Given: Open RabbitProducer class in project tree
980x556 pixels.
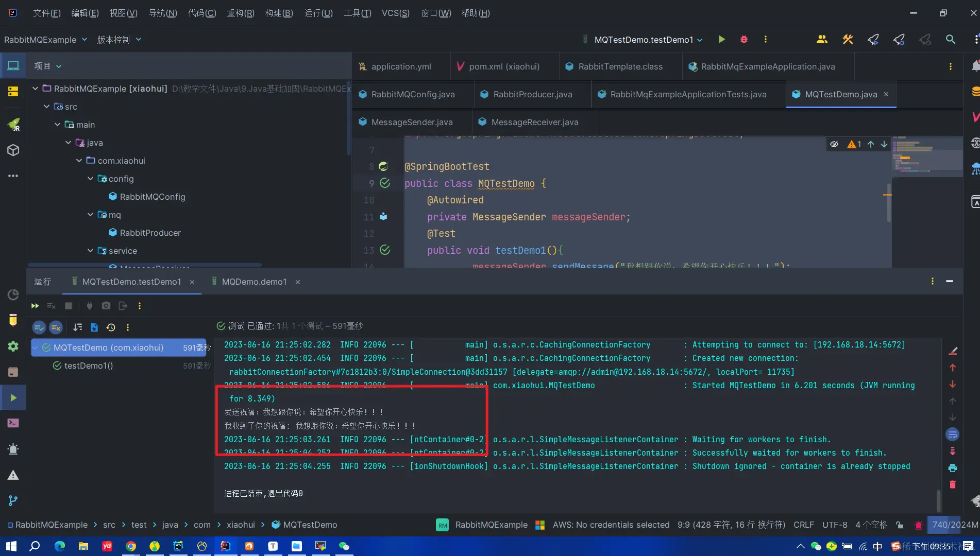Looking at the screenshot, I should click(x=150, y=233).
